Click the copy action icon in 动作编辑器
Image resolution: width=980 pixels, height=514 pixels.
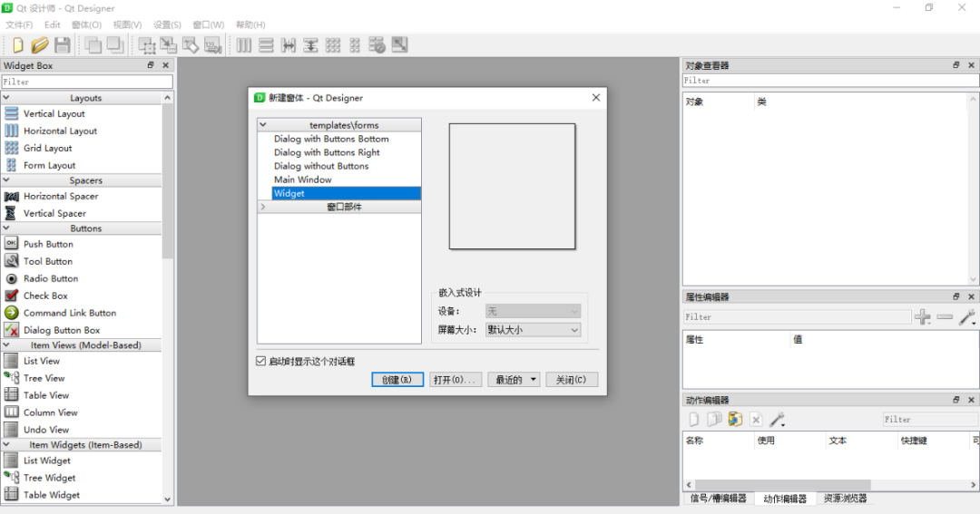click(x=714, y=419)
